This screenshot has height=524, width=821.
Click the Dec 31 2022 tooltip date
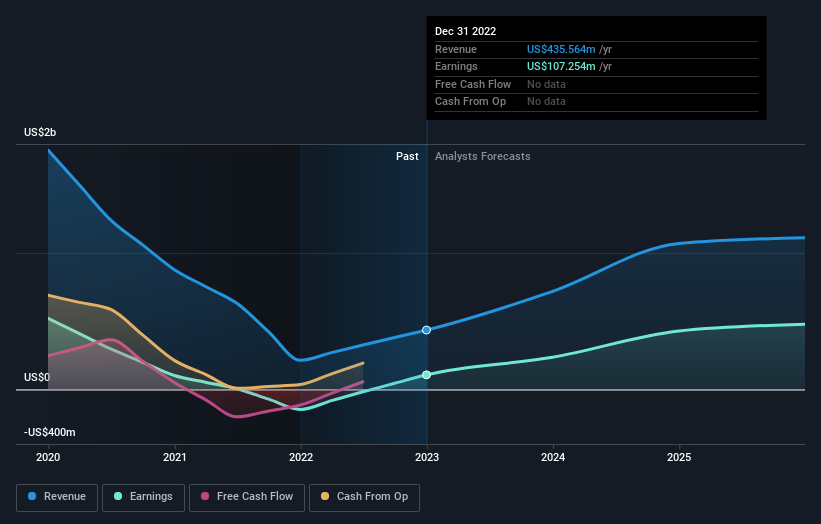coord(465,31)
